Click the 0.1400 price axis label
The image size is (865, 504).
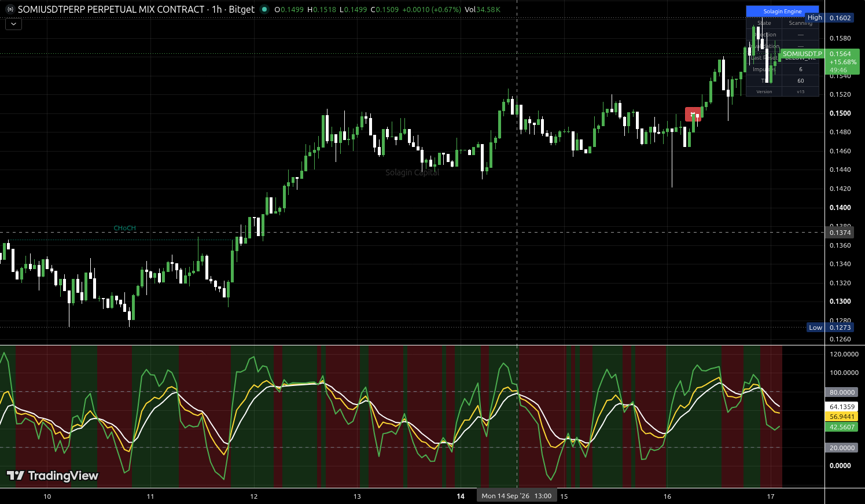(840, 208)
